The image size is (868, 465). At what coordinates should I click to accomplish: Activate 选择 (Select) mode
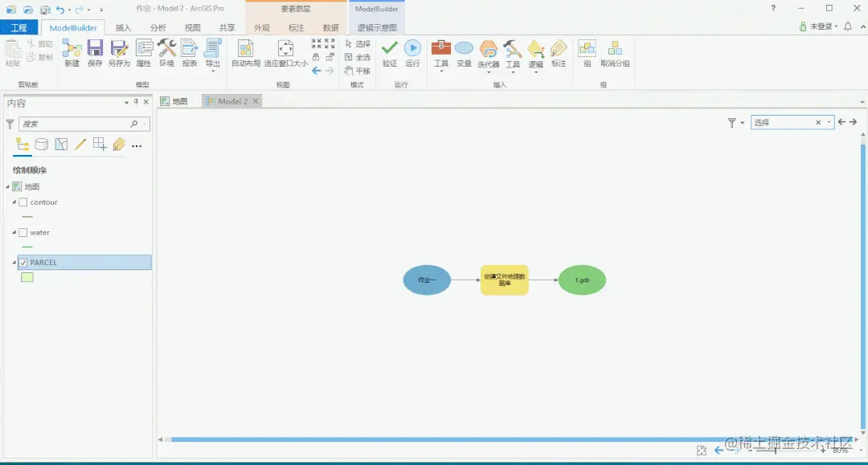[x=358, y=43]
